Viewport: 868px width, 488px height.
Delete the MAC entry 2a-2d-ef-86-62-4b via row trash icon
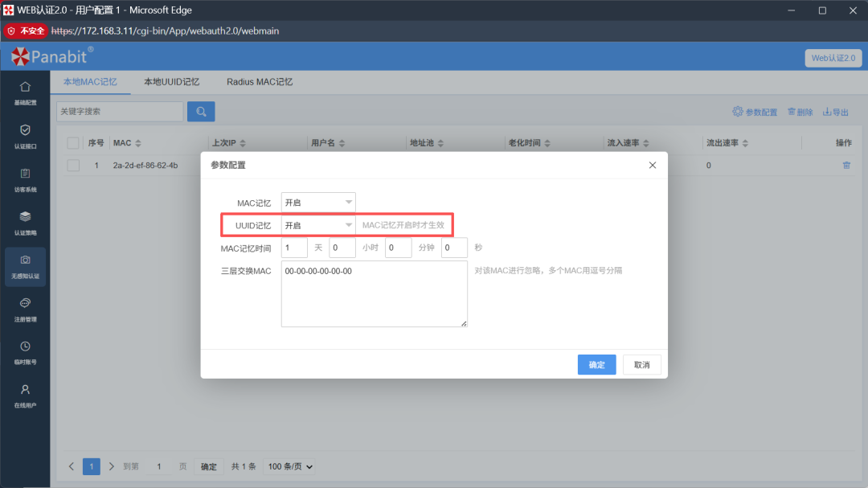click(x=845, y=165)
